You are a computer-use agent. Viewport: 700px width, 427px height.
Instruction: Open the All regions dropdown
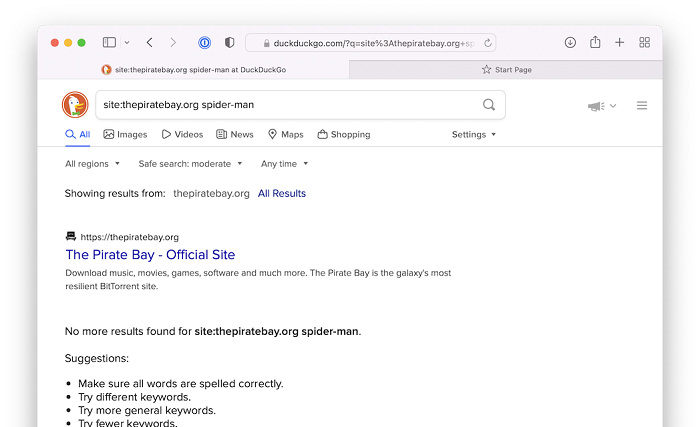(92, 163)
